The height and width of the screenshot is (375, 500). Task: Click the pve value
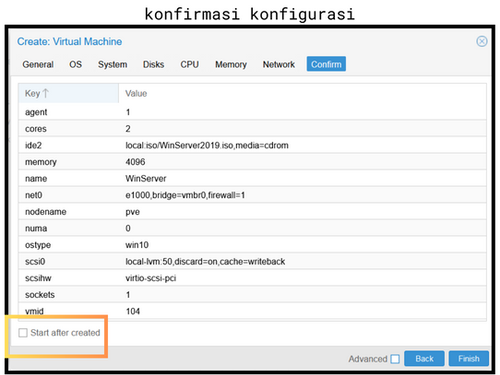pos(133,212)
